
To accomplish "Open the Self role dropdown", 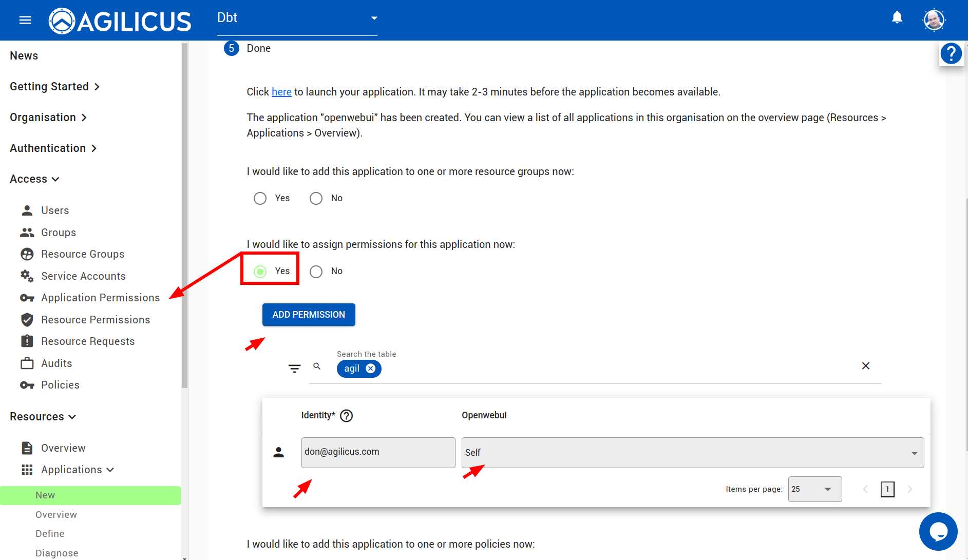I will pyautogui.click(x=914, y=453).
